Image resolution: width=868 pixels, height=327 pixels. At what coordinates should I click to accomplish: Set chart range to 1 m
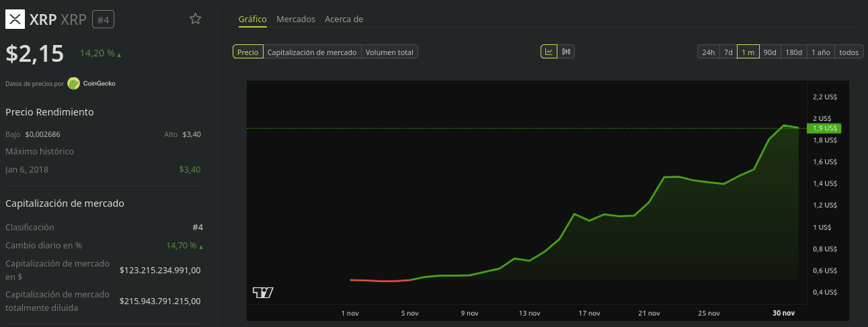pos(748,52)
